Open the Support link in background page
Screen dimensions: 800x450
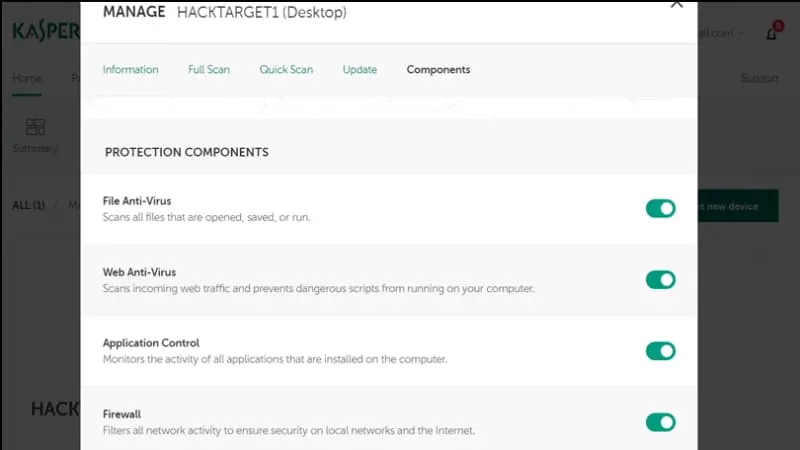coord(759,78)
